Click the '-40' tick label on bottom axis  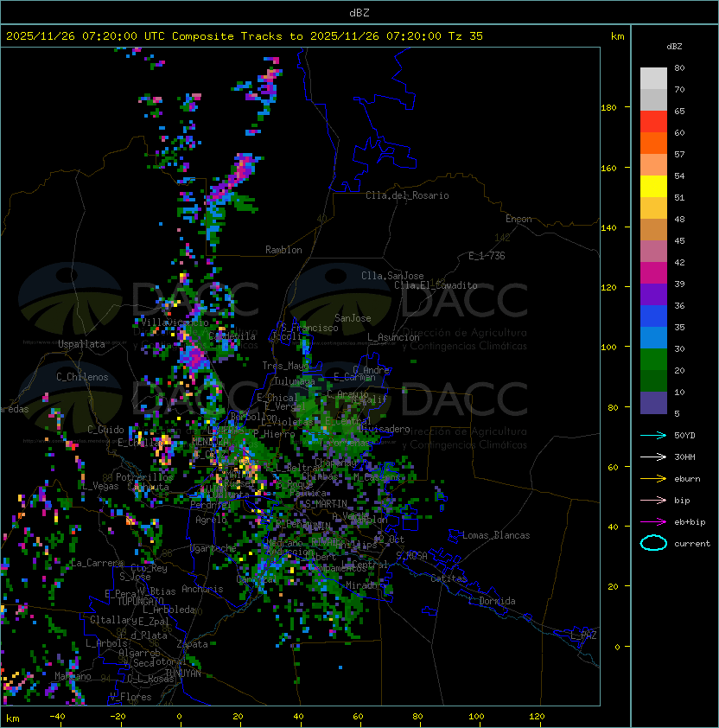[57, 717]
